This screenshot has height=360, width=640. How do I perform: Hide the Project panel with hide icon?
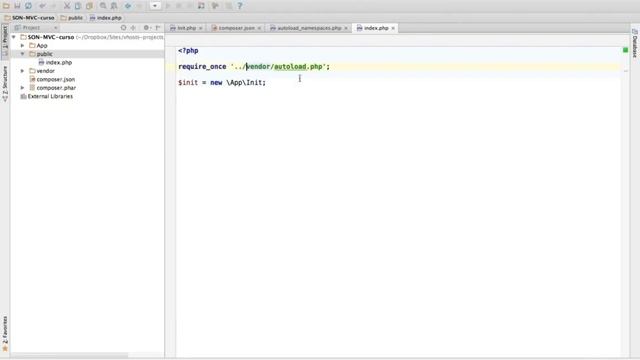[x=158, y=28]
